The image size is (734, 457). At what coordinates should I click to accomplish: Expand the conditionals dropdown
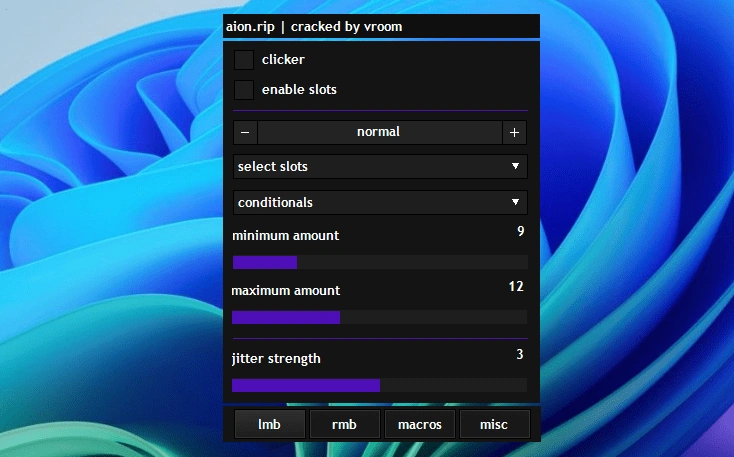(x=380, y=202)
